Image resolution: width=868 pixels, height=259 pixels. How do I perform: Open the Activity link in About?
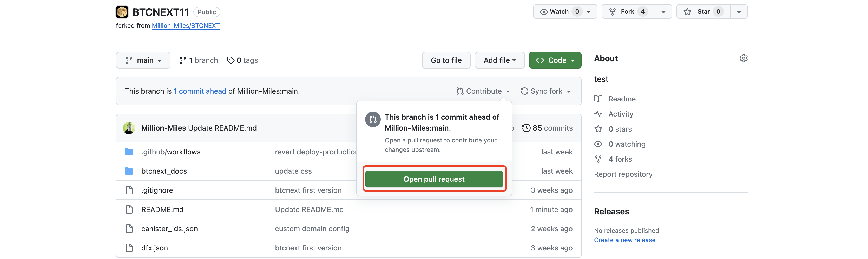click(x=614, y=114)
